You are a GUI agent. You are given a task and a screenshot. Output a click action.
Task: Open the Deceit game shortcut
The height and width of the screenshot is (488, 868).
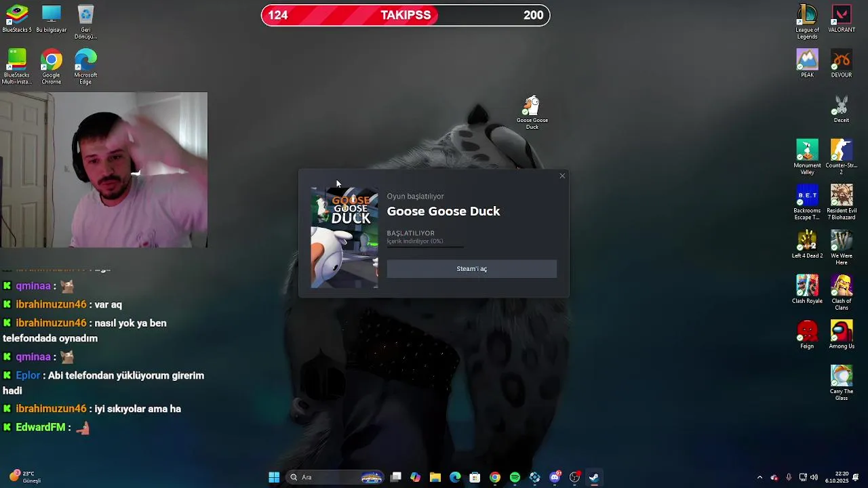842,109
